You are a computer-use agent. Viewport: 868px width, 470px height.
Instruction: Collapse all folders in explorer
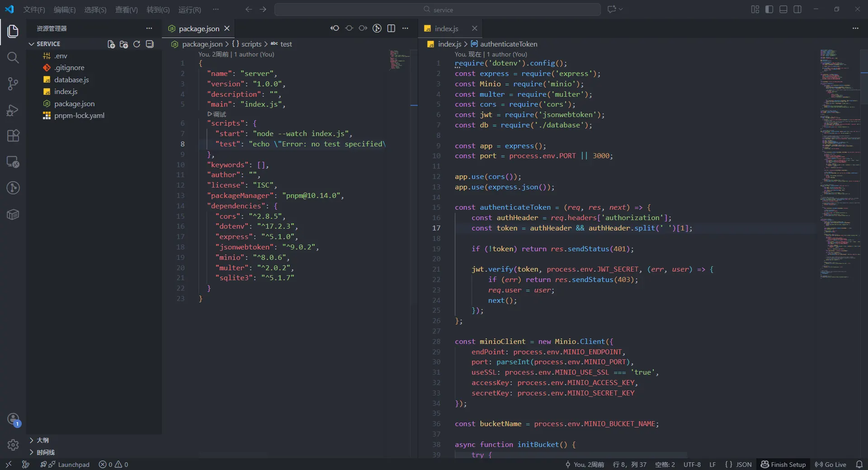point(150,44)
